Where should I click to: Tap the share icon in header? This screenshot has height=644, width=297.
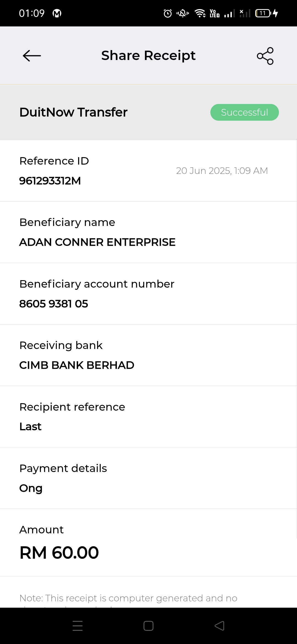[265, 56]
